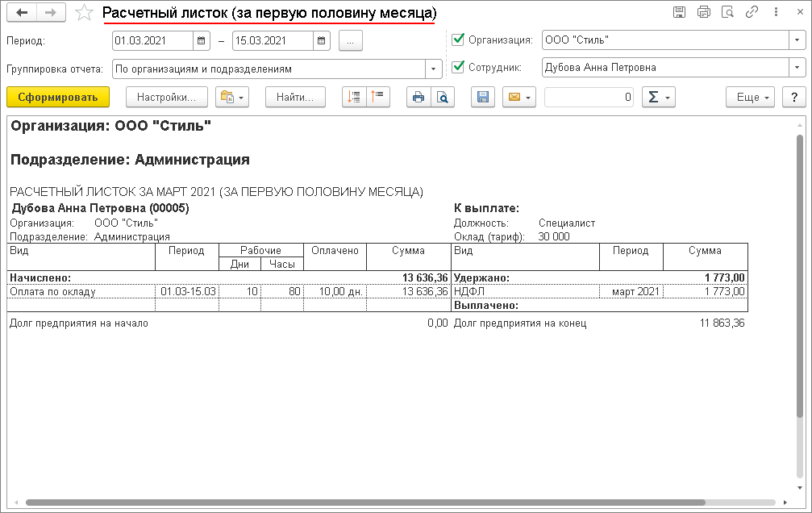Open calendar for period end date
The width and height of the screenshot is (812, 513).
point(322,40)
